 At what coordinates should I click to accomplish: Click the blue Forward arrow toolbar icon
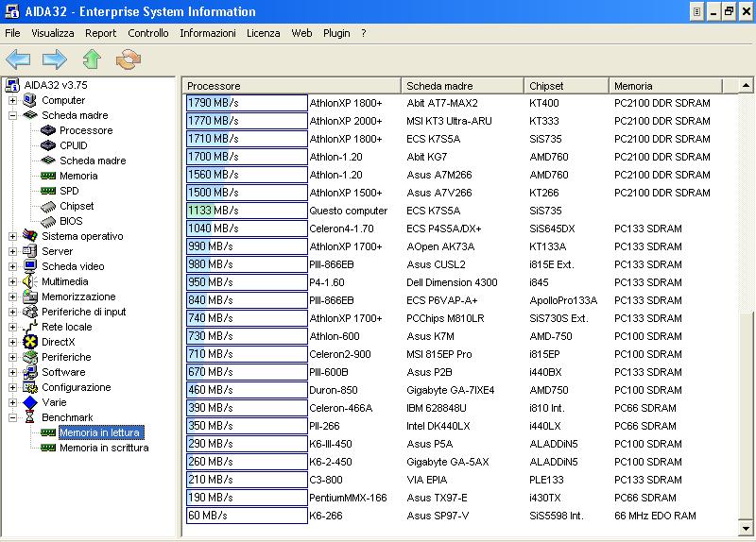point(55,59)
